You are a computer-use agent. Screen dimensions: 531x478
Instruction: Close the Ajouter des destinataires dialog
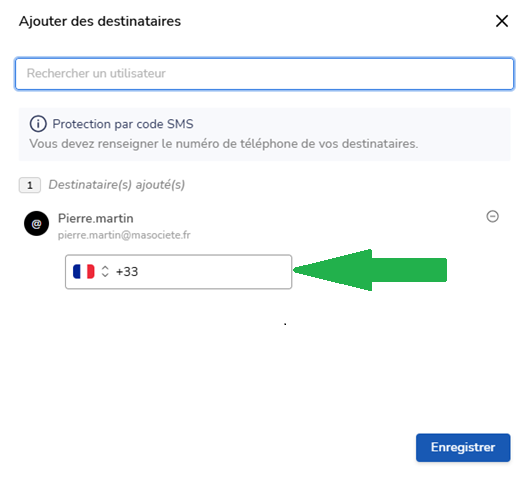click(502, 21)
